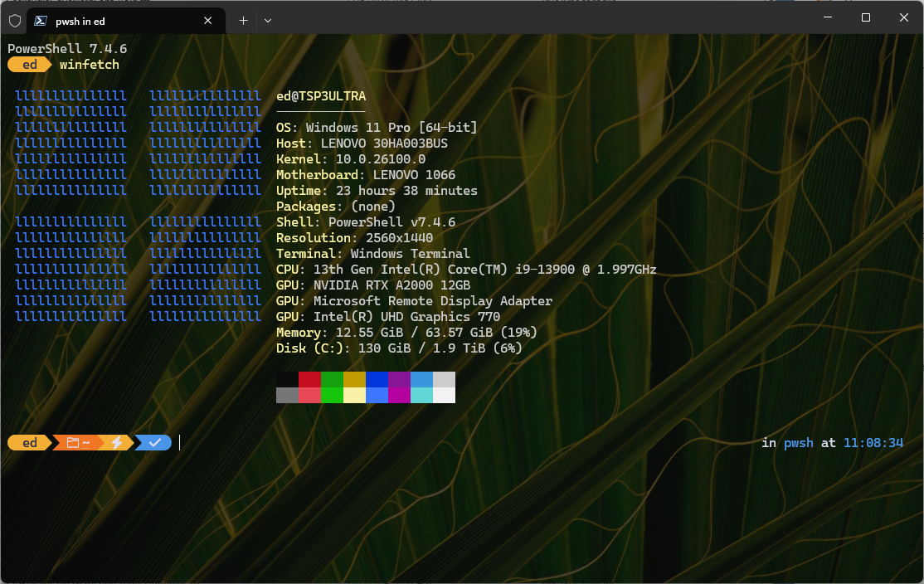Maximize the terminal window

[865, 17]
